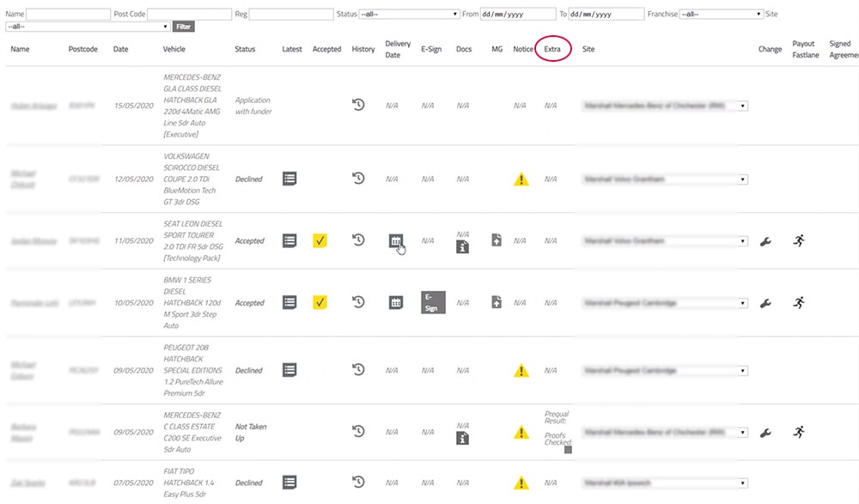Open Site dropdown for Mercedes-Benz GLA row
Screen dimensions: 859x504
pos(665,106)
